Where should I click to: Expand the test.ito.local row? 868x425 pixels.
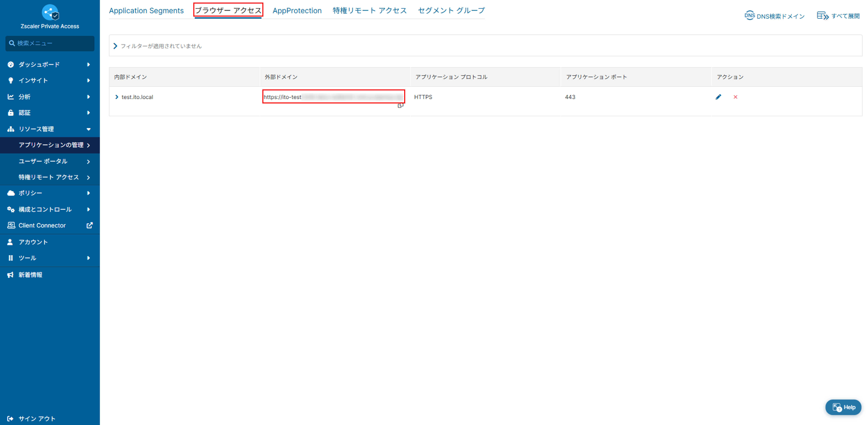point(117,97)
